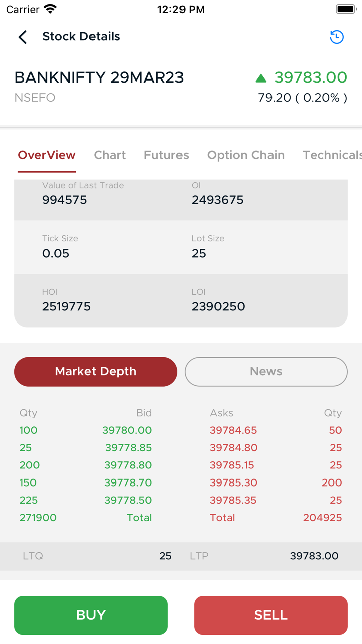Tap the back arrow icon
The image size is (362, 644).
23,37
